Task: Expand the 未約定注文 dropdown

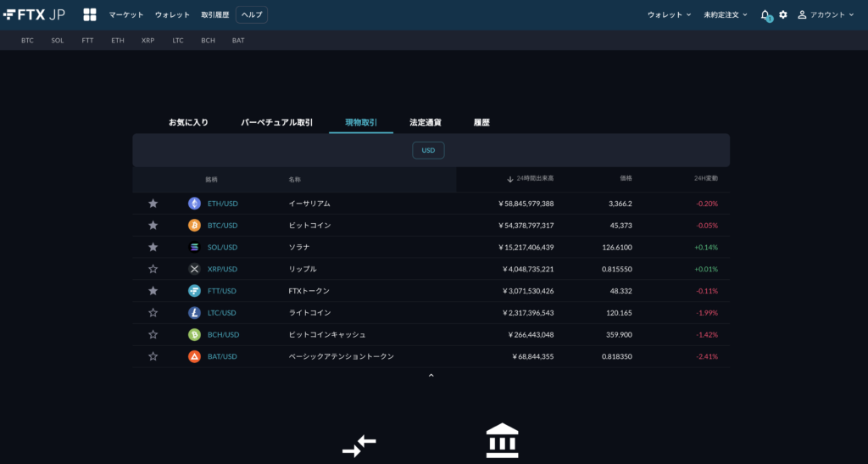Action: (x=726, y=15)
